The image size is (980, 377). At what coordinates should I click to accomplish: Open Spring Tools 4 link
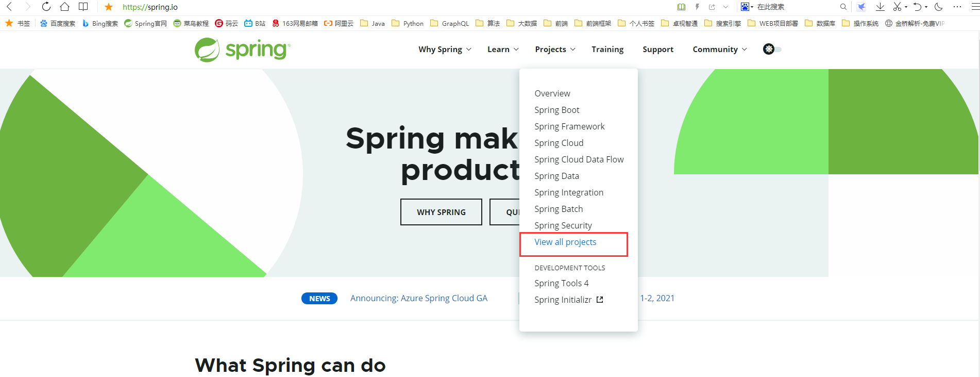[562, 283]
